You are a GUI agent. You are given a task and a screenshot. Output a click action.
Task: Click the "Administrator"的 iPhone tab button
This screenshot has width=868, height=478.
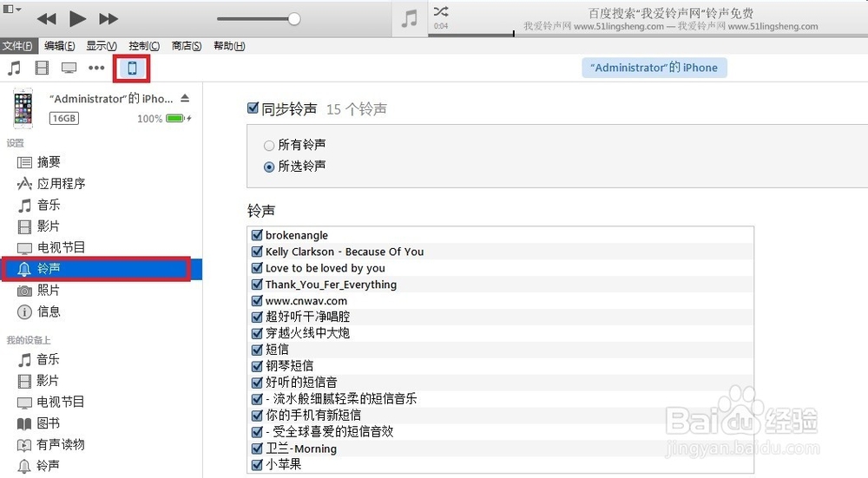coord(654,68)
